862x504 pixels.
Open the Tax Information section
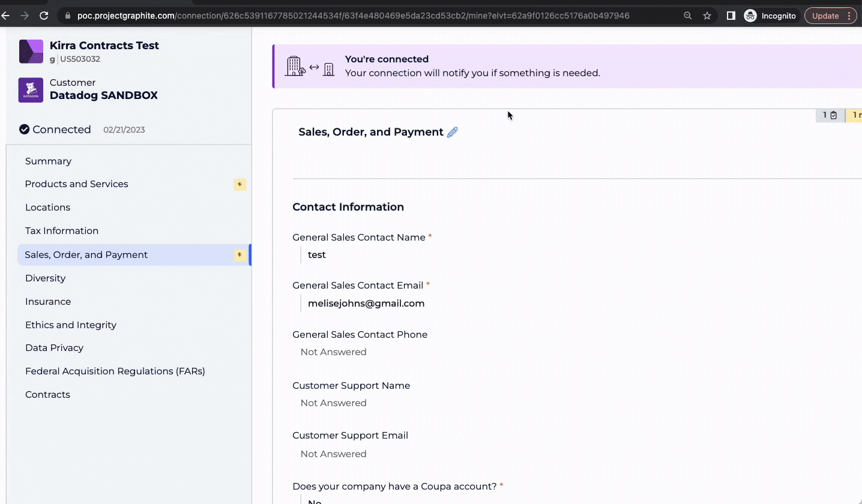[62, 230]
